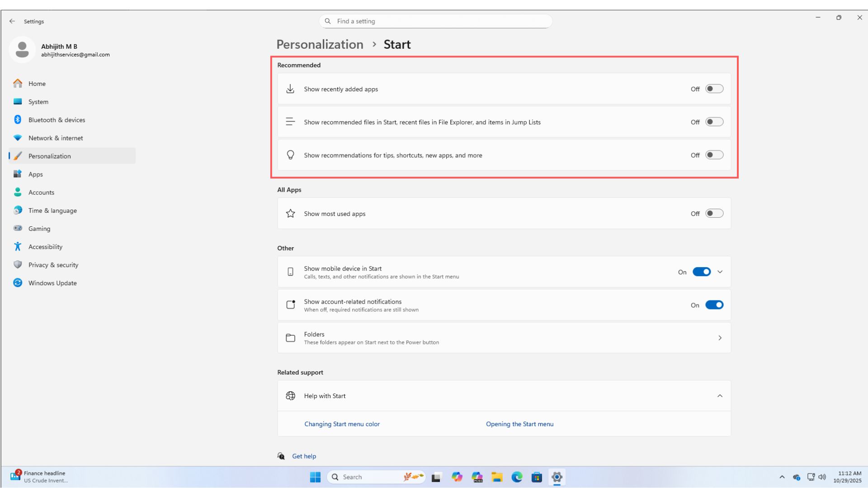The height and width of the screenshot is (488, 868).
Task: Navigate back via the Personalization breadcrumb
Action: pos(320,44)
